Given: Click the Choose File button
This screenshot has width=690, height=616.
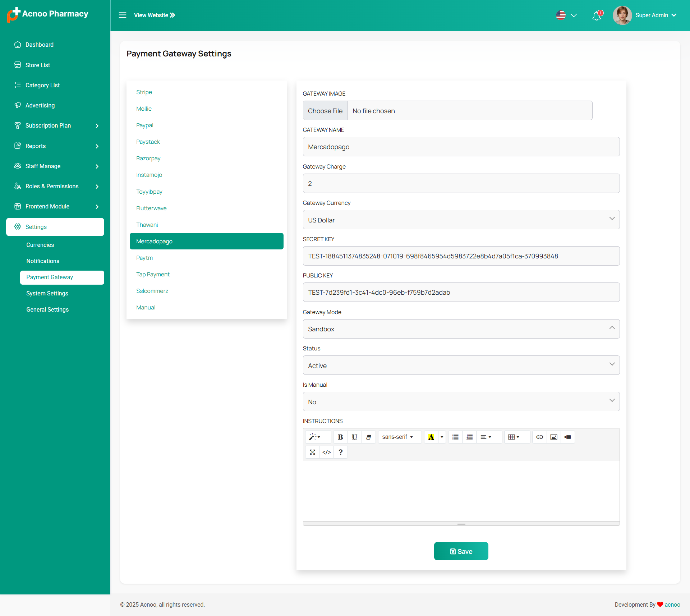Looking at the screenshot, I should 325,111.
